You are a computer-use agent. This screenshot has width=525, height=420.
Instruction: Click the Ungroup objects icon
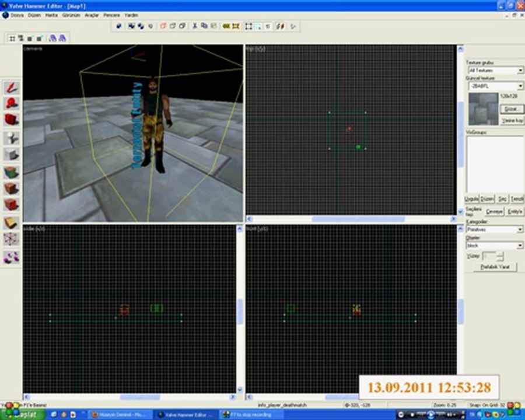pos(141,26)
